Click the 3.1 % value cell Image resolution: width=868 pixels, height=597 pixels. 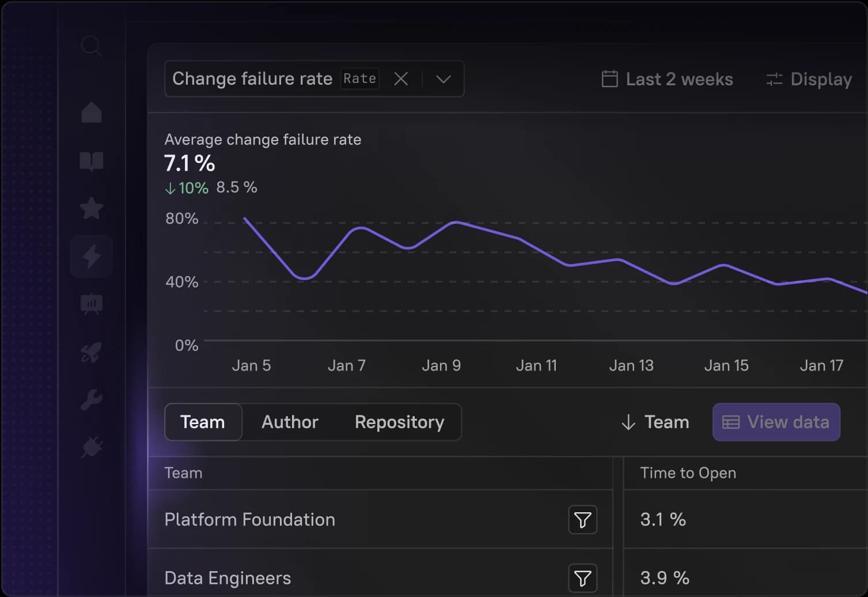coord(663,520)
